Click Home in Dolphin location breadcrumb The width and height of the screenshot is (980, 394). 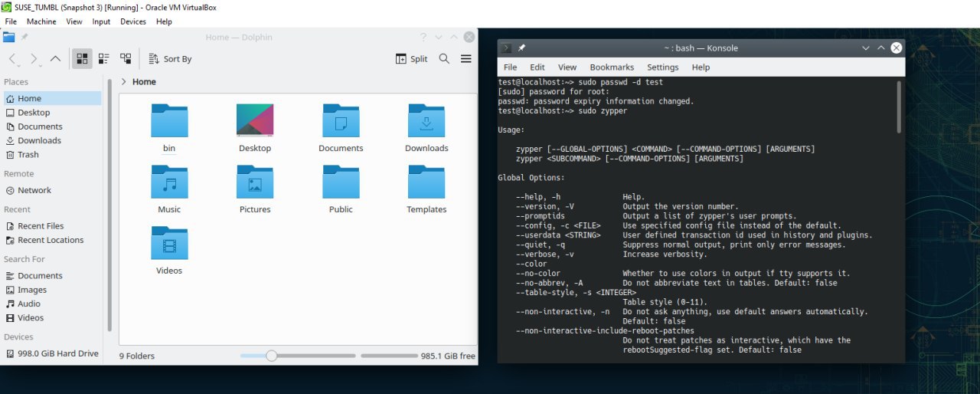coord(144,81)
